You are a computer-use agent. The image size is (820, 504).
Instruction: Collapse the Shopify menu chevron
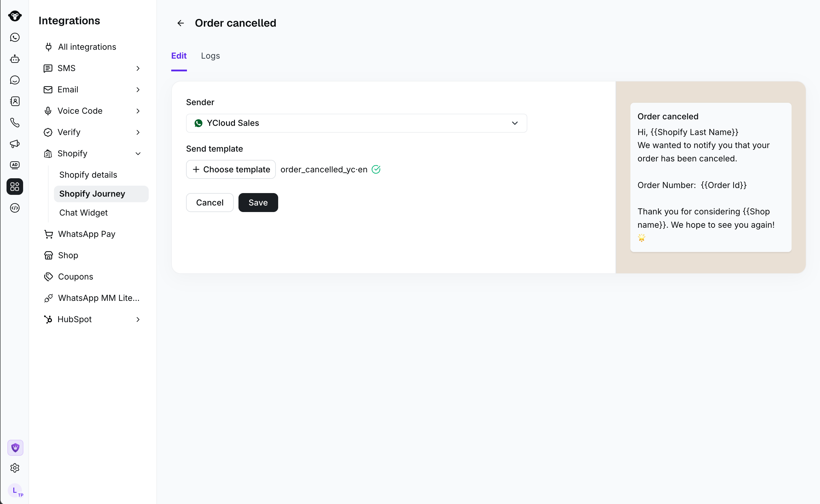point(138,154)
